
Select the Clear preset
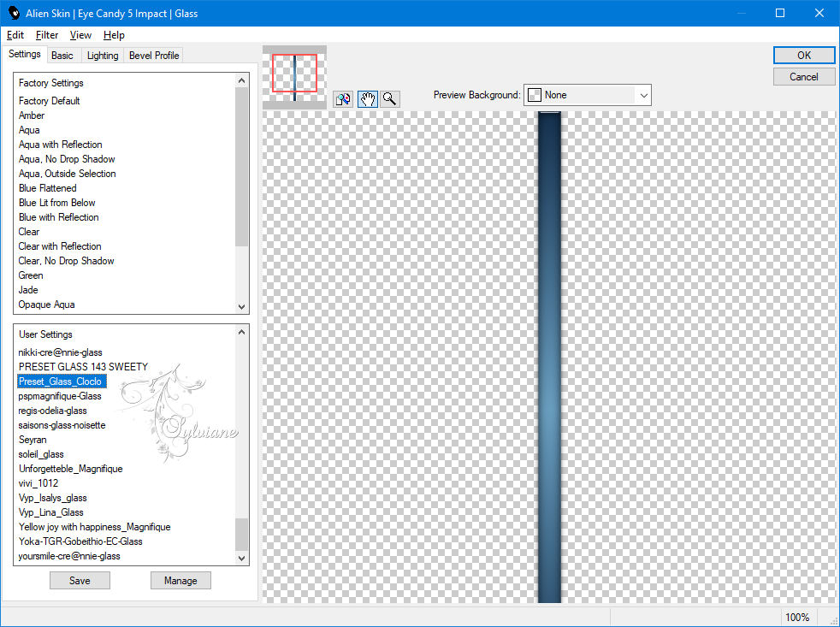tap(29, 232)
